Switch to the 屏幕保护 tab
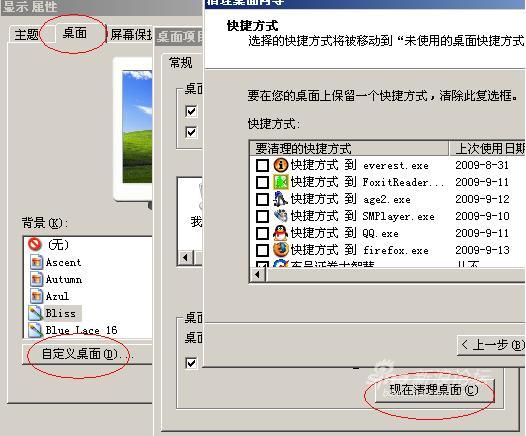The height and width of the screenshot is (436, 526). (130, 35)
